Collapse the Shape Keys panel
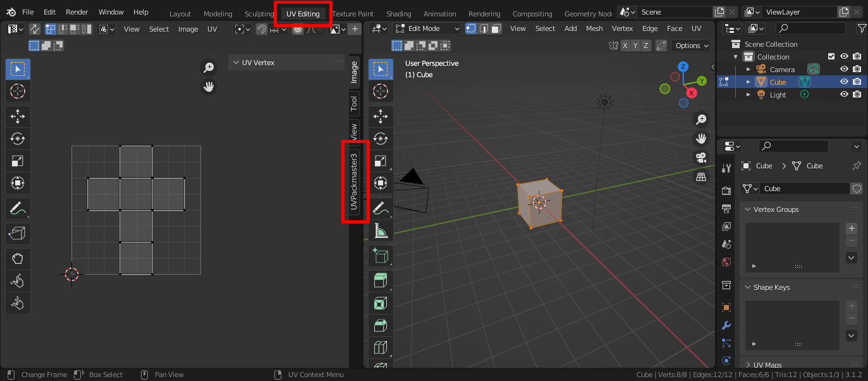868x381 pixels. [747, 287]
